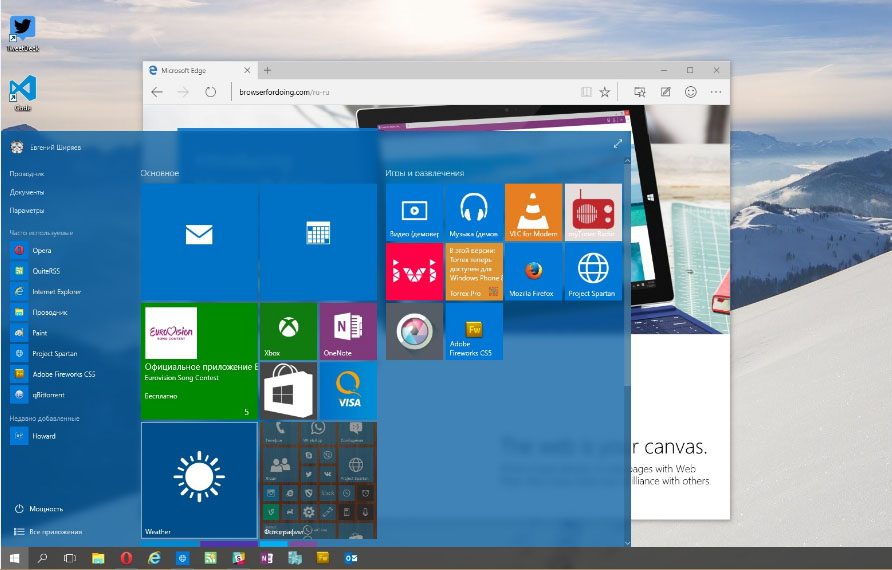This screenshot has width=892, height=570.
Task: Open Task View on the taskbar
Action: (x=69, y=558)
